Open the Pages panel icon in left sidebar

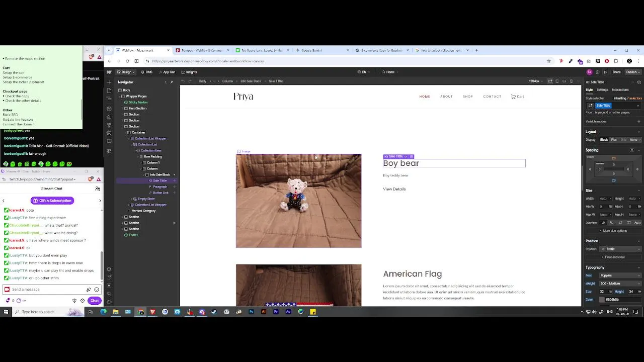tap(109, 90)
